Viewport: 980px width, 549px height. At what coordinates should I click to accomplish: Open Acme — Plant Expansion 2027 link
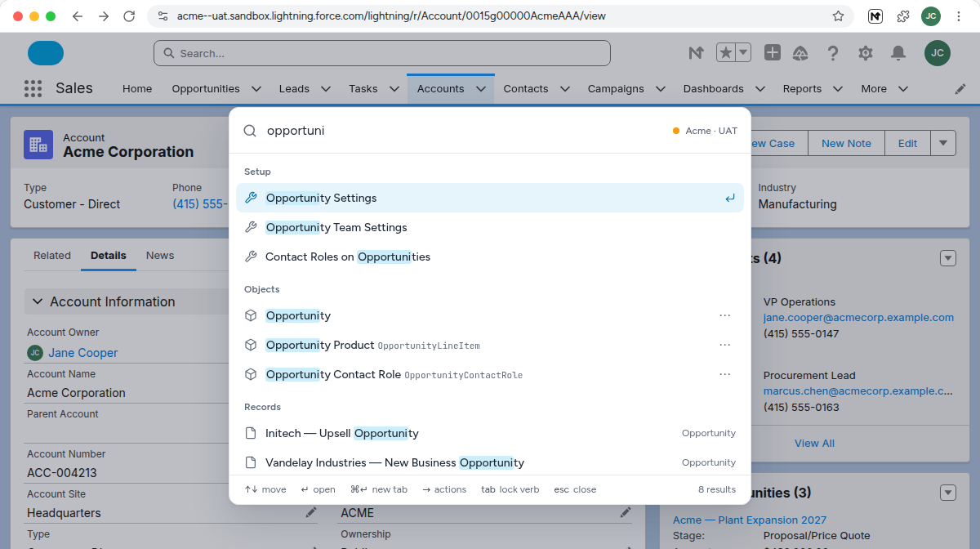click(749, 520)
